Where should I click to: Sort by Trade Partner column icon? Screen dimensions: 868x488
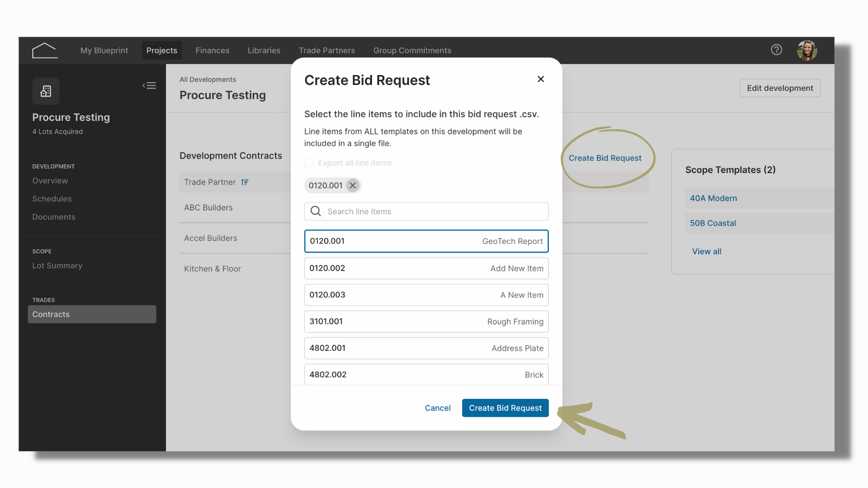click(x=245, y=182)
